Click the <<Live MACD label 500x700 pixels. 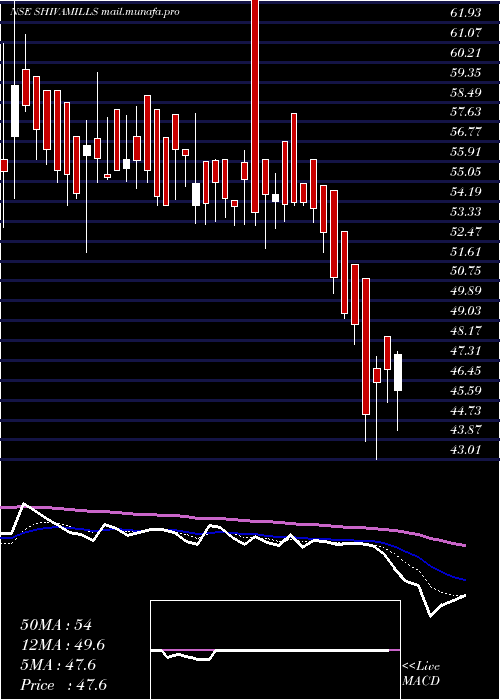click(x=421, y=674)
